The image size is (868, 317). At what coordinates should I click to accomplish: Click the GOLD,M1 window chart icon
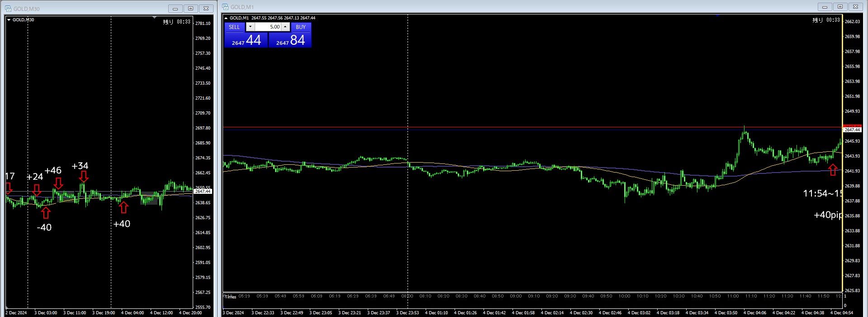point(225,7)
